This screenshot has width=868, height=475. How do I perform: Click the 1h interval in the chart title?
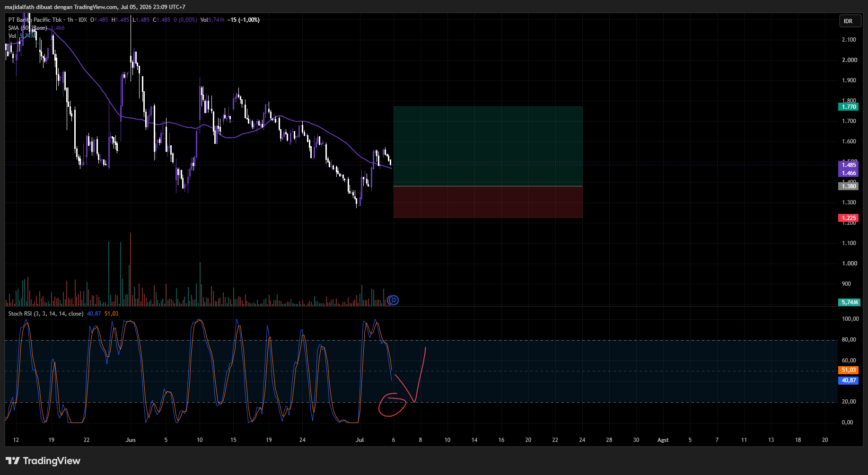click(70, 20)
